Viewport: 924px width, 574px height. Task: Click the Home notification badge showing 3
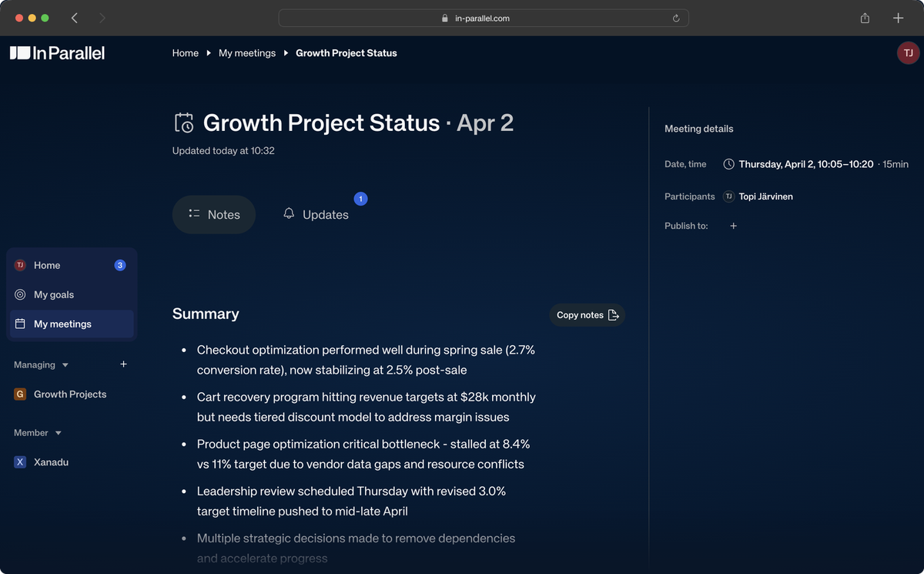pos(120,265)
